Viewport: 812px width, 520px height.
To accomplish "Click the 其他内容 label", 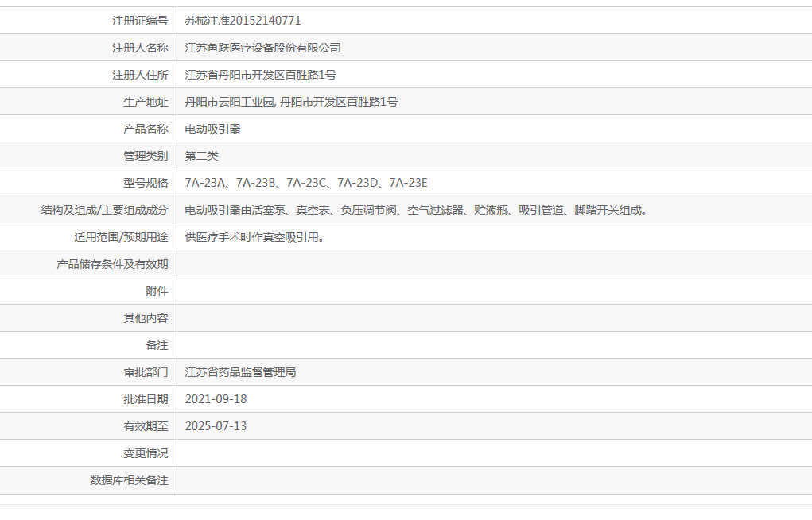I will point(146,317).
